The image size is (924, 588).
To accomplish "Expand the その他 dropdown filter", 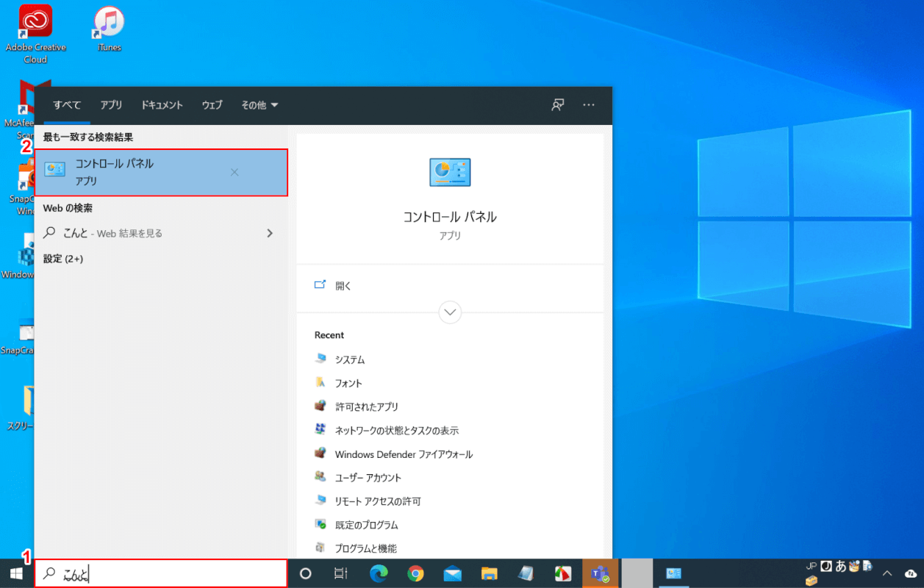I will tap(260, 105).
